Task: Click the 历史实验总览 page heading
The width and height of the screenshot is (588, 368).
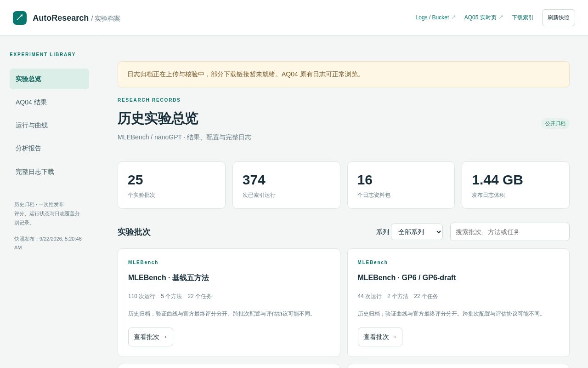Action: point(158,118)
